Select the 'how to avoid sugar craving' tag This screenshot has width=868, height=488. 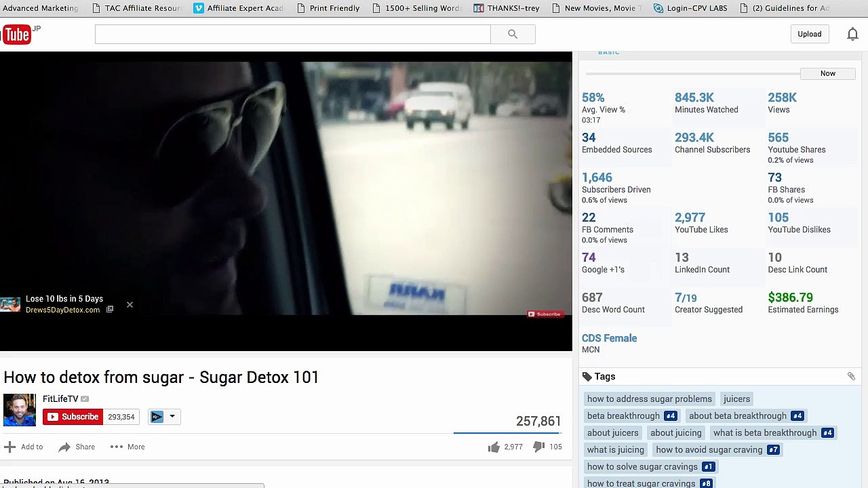pos(717,449)
